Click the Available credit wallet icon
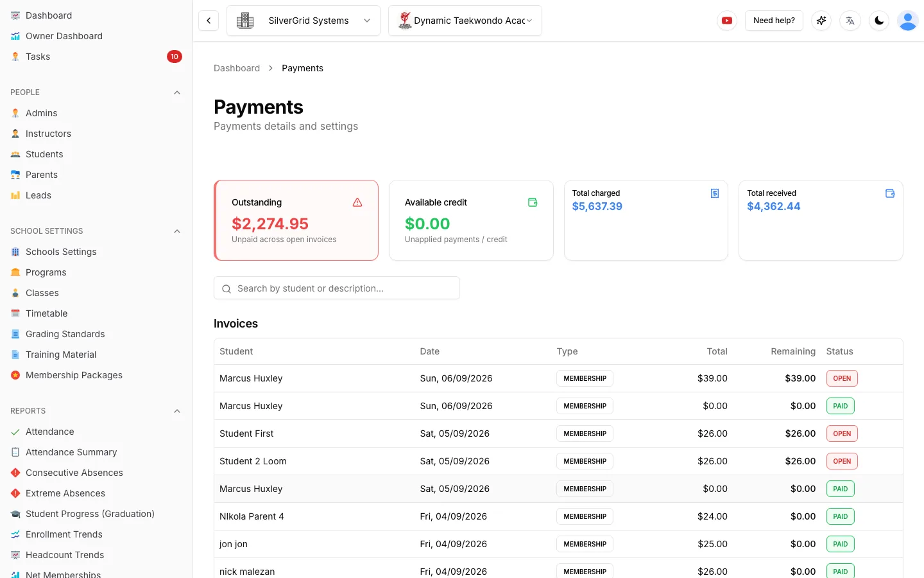 point(533,202)
